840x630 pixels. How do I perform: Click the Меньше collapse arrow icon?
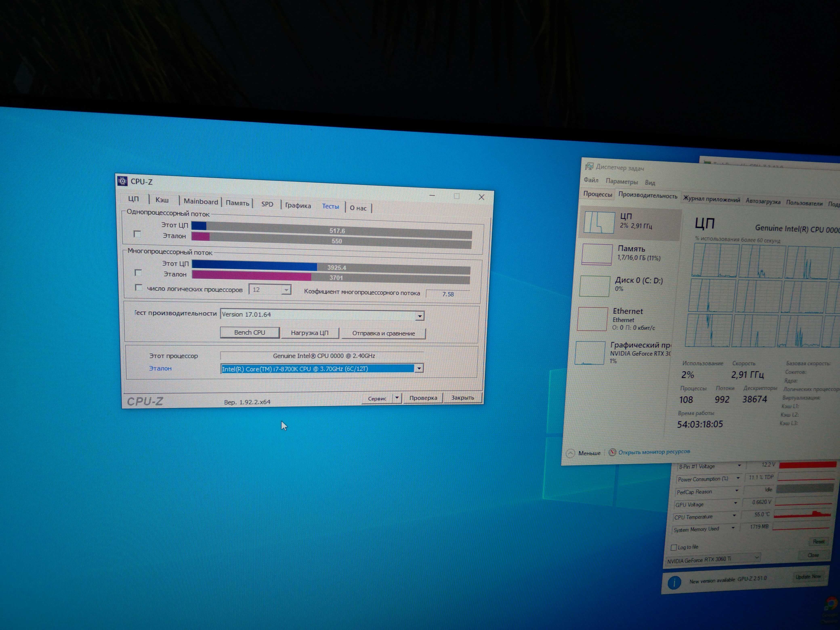570,453
